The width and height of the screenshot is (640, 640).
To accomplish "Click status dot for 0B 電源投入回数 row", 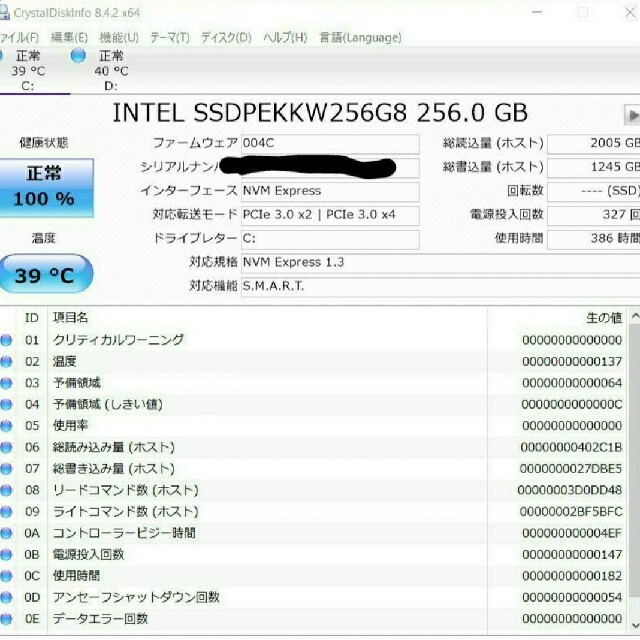I will click(6, 555).
